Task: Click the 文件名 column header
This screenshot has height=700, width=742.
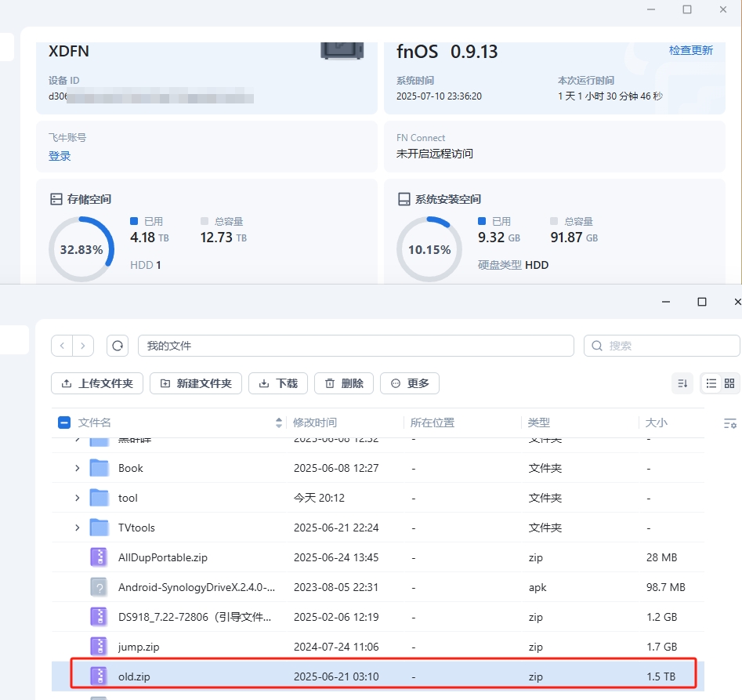Action: coord(94,423)
